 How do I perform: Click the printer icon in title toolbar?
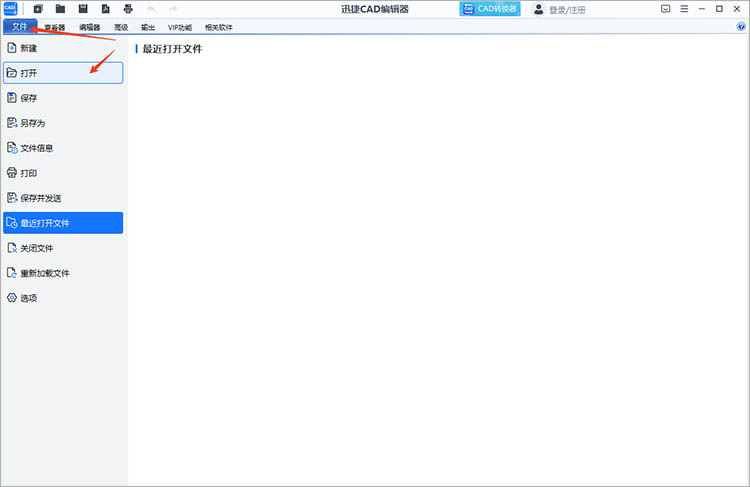[128, 9]
